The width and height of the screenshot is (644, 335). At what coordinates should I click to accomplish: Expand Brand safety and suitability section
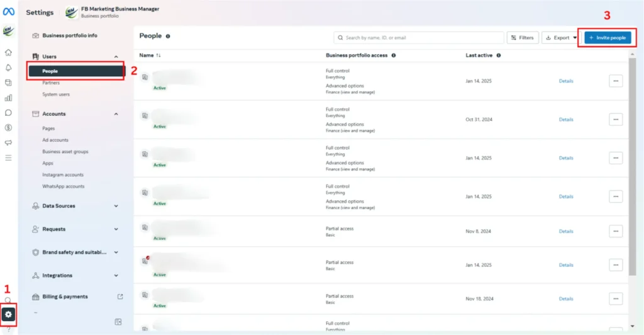point(116,253)
